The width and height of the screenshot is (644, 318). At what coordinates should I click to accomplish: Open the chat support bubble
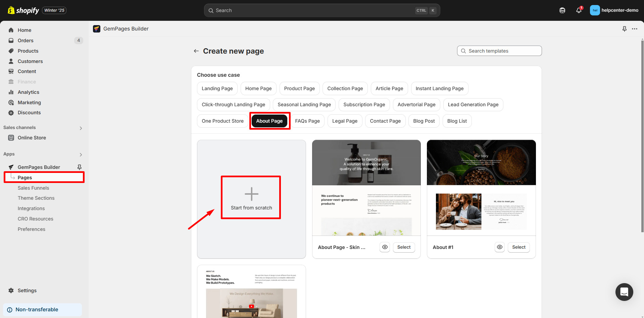[x=624, y=292]
